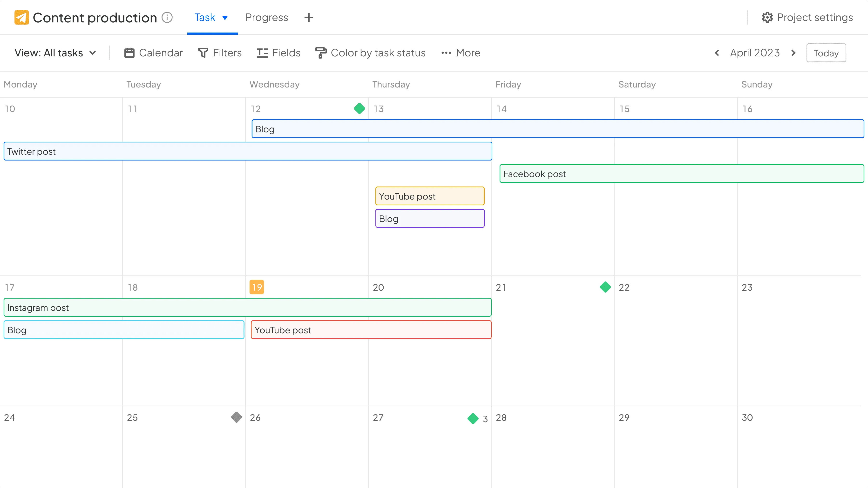The height and width of the screenshot is (488, 868).
Task: Open the orange YouTube post task on Thursday 13
Action: pyautogui.click(x=430, y=196)
